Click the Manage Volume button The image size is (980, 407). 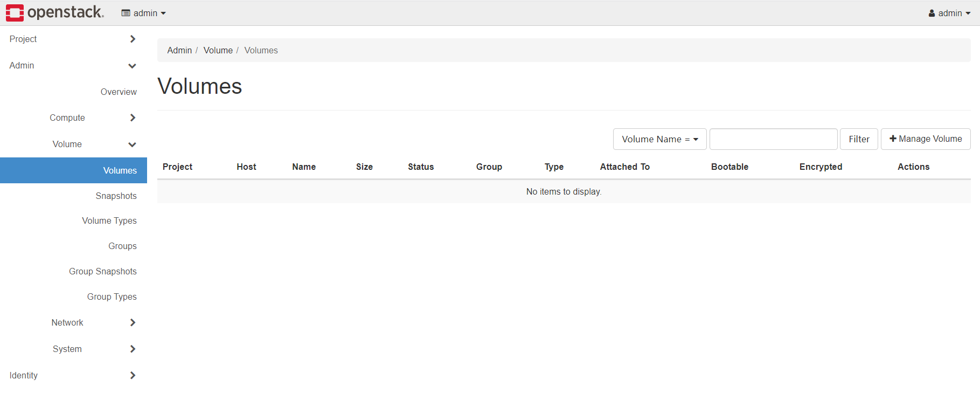coord(926,139)
